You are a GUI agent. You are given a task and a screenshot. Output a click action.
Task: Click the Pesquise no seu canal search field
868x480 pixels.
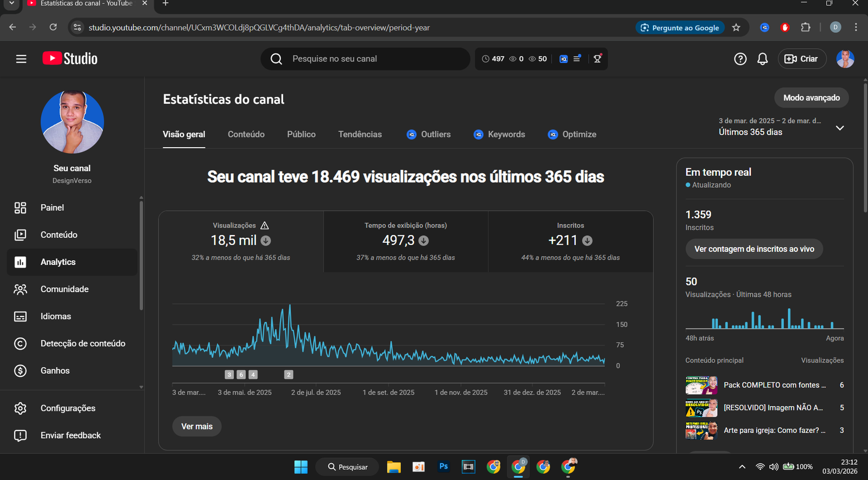coord(374,59)
